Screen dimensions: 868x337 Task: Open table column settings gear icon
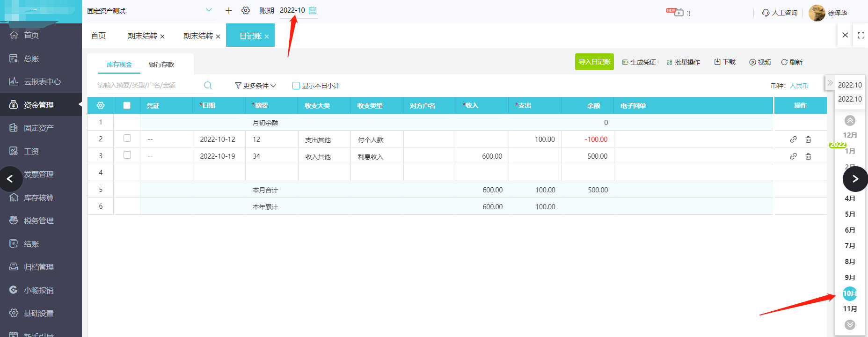tap(101, 105)
